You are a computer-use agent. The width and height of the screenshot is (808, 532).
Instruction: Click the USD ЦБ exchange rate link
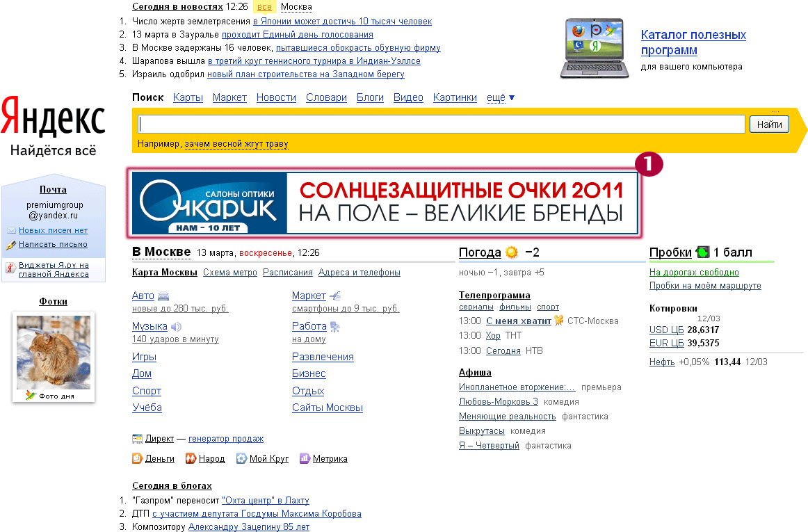[666, 330]
